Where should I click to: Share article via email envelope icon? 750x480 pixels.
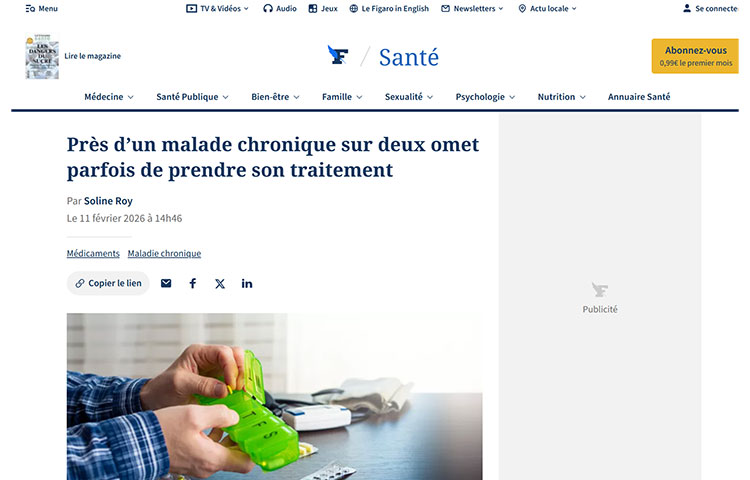point(166,284)
